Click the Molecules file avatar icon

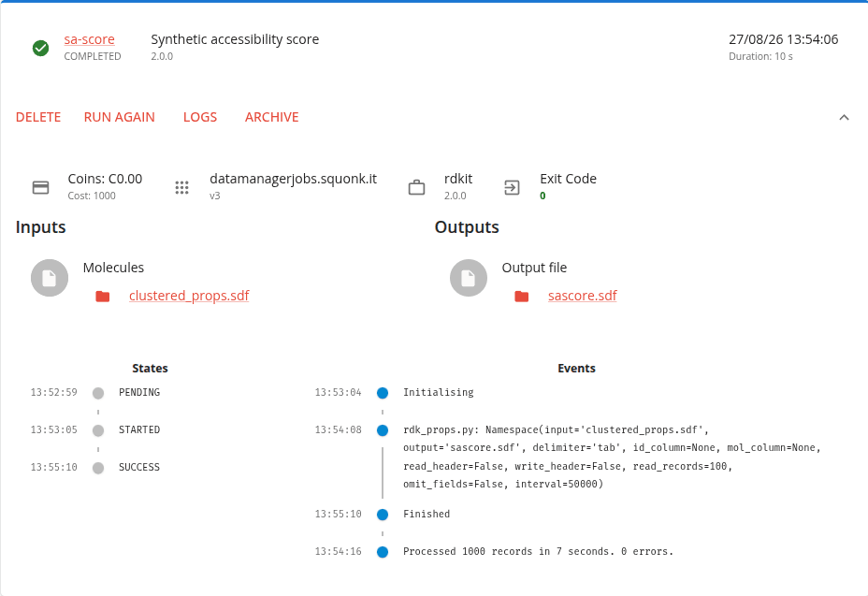[x=50, y=278]
